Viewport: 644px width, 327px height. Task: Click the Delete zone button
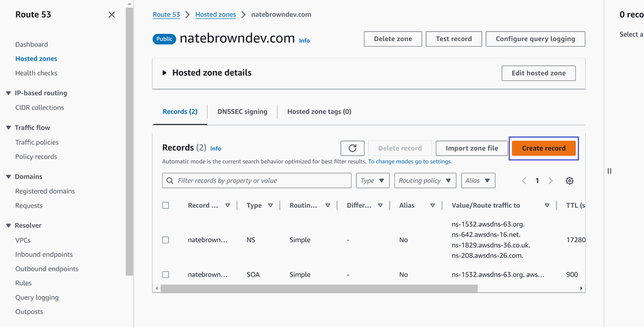[393, 39]
